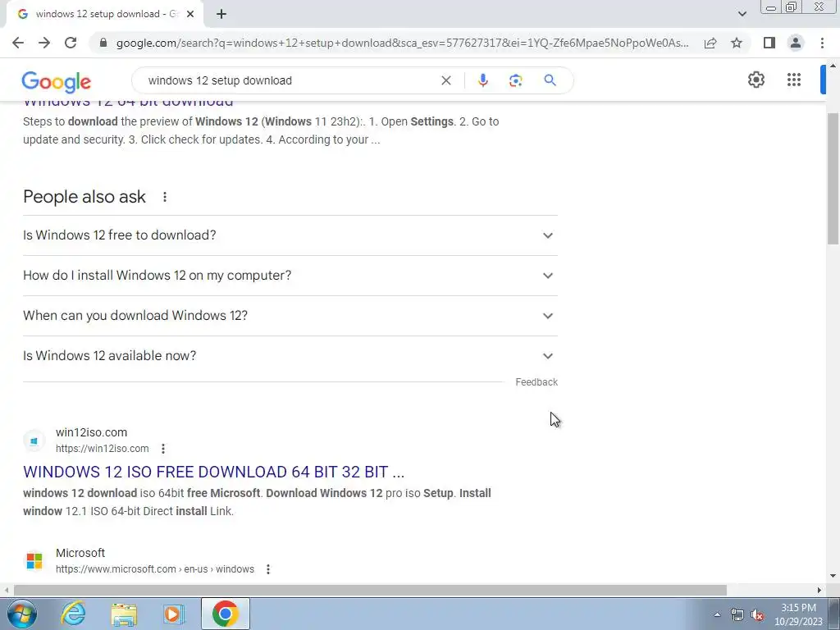
Task: Launch Internet Explorer from taskbar
Action: tap(73, 614)
